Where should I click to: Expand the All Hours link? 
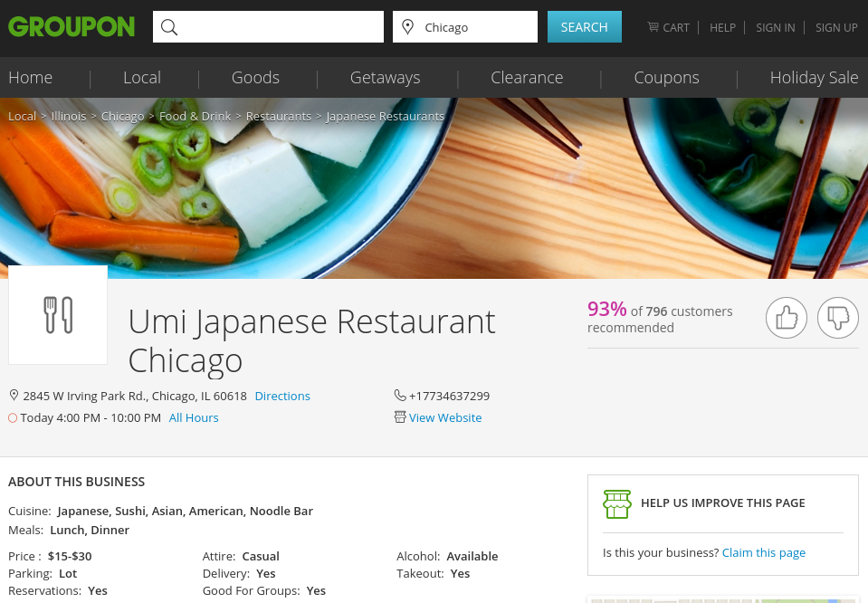tap(194, 417)
